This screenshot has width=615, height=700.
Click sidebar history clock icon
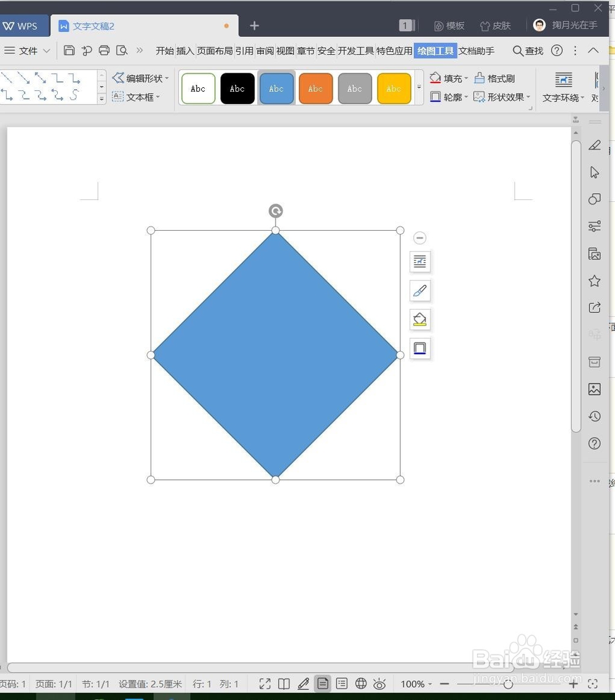click(595, 416)
